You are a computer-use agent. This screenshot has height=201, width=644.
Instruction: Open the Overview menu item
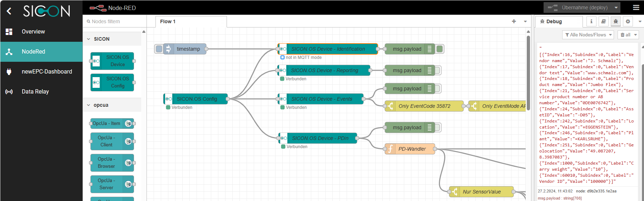pyautogui.click(x=33, y=32)
